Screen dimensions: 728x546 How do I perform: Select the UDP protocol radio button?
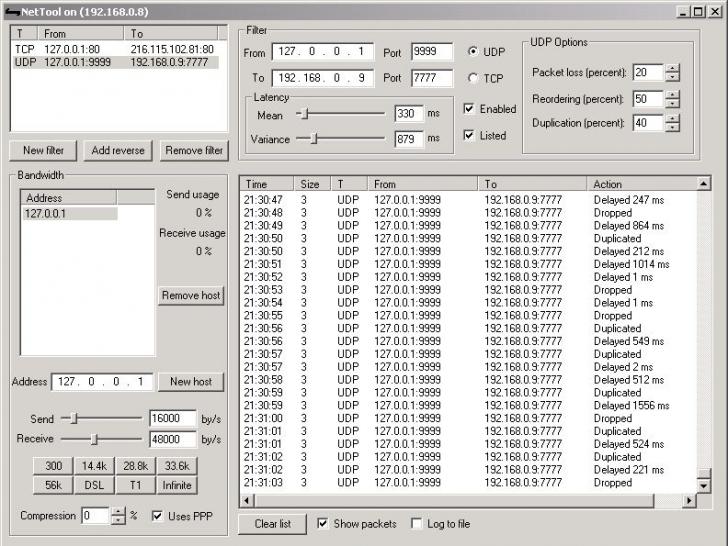point(473,52)
